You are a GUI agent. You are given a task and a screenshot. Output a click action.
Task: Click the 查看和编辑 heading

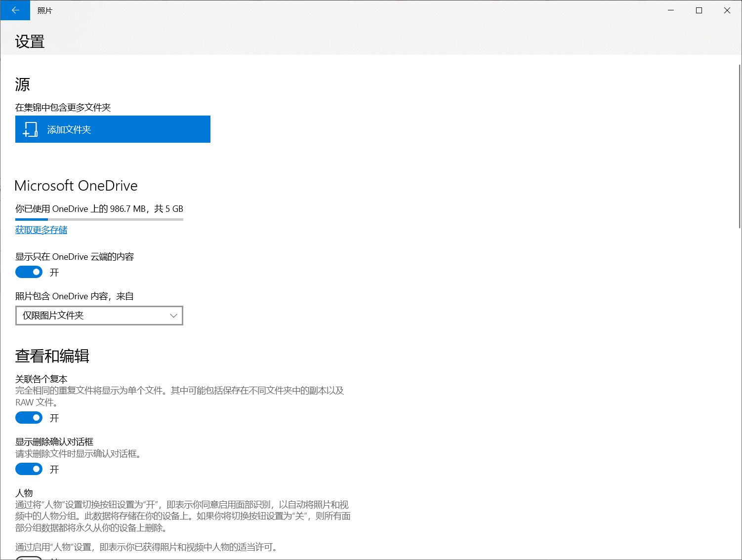[52, 356]
